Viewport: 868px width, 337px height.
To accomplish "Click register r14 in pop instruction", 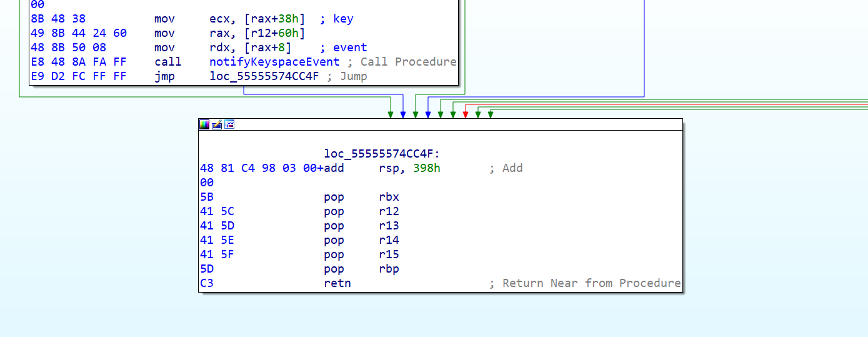I will click(389, 240).
